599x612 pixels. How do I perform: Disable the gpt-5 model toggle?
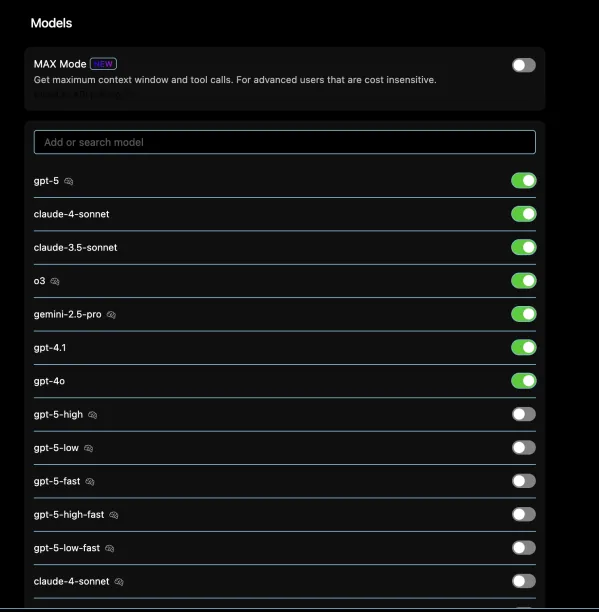click(524, 181)
